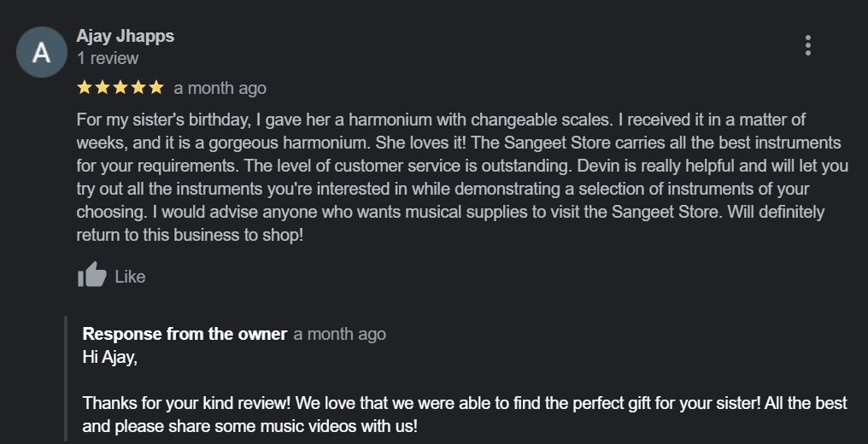
Task: Open the three-dot more options menu
Action: pyautogui.click(x=807, y=46)
